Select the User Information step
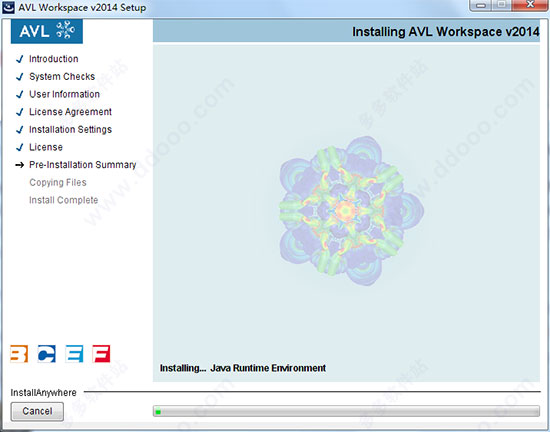The width and height of the screenshot is (550, 432). (64, 94)
